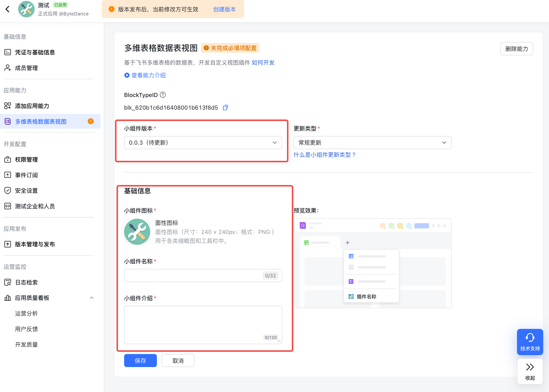This screenshot has height=392, width=549.
Task: Click the 测试 app logo icon
Action: (x=27, y=9)
